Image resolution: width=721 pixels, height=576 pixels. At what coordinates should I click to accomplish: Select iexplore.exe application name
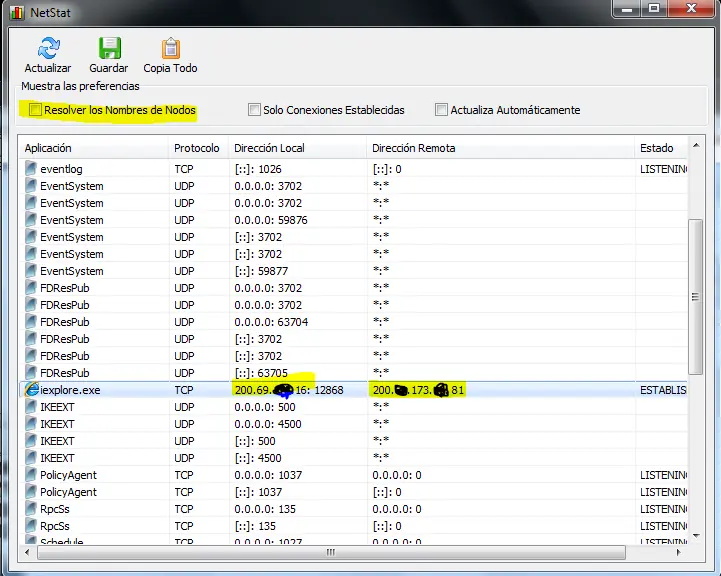pyautogui.click(x=70, y=390)
